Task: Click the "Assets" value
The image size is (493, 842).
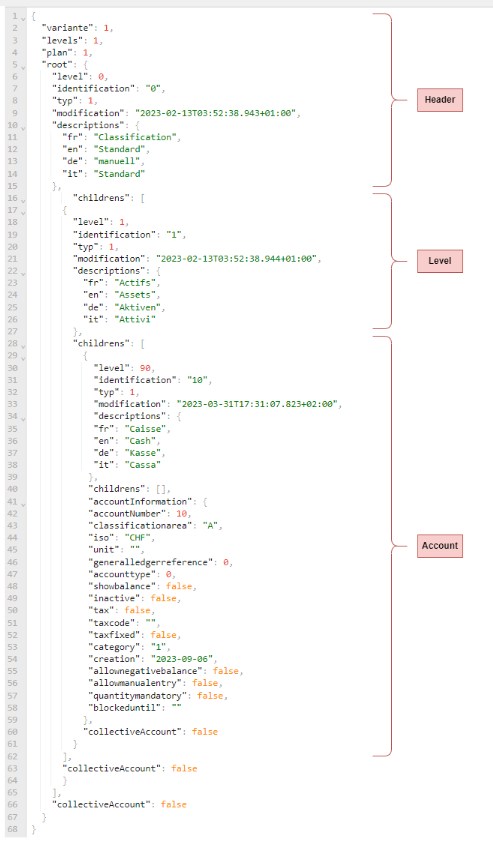Action: 135,294
